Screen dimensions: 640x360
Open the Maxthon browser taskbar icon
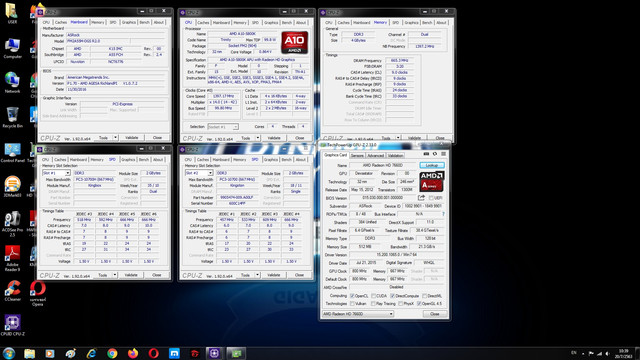click(x=174, y=353)
